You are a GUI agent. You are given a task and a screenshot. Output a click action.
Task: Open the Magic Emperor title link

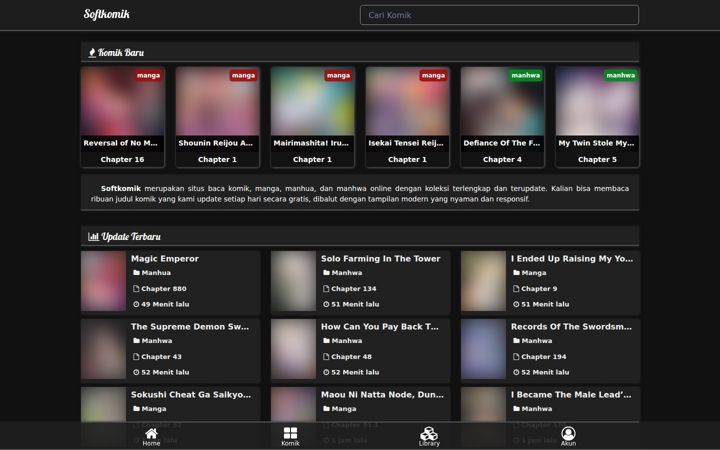tap(165, 259)
